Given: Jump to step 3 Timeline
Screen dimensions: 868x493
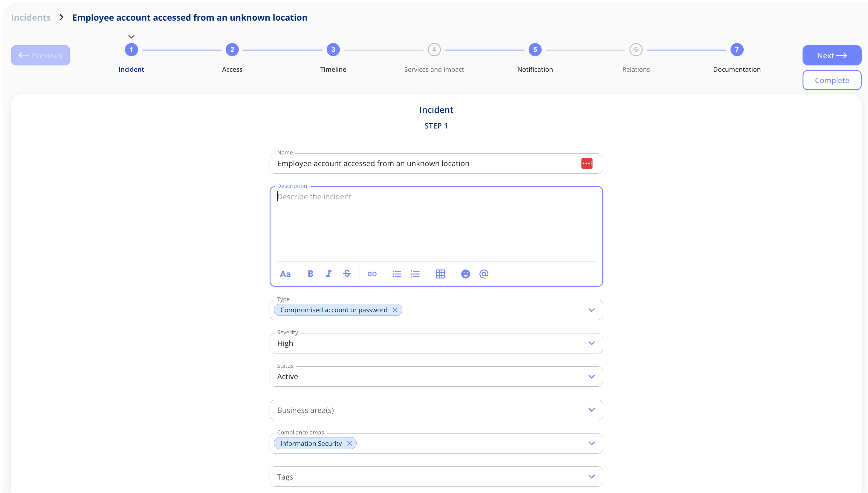Looking at the screenshot, I should click(333, 50).
